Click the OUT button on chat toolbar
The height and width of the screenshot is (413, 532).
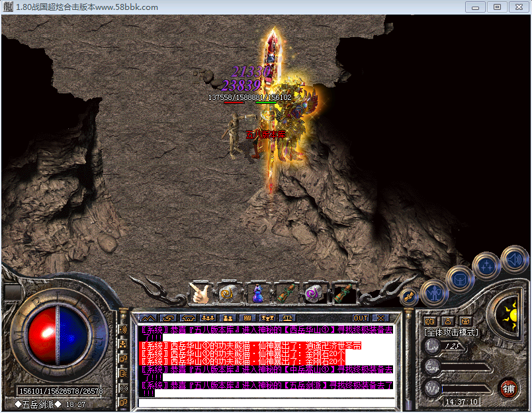[x=361, y=318]
